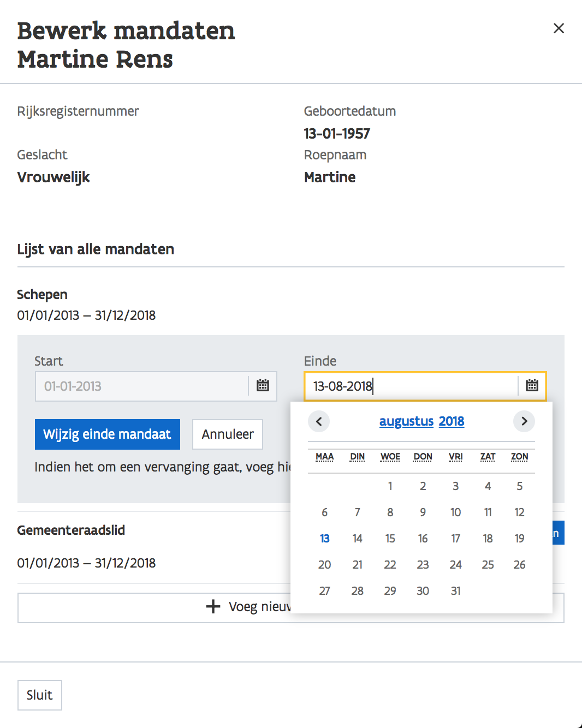Pick 31 august in the calendar
The width and height of the screenshot is (582, 728).
[x=455, y=591]
